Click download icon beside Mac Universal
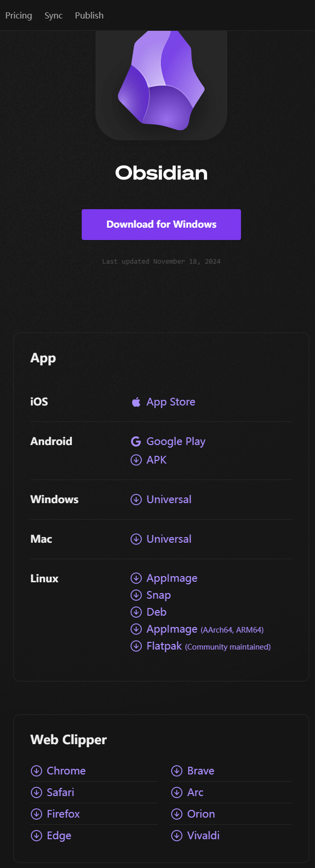 click(x=136, y=539)
